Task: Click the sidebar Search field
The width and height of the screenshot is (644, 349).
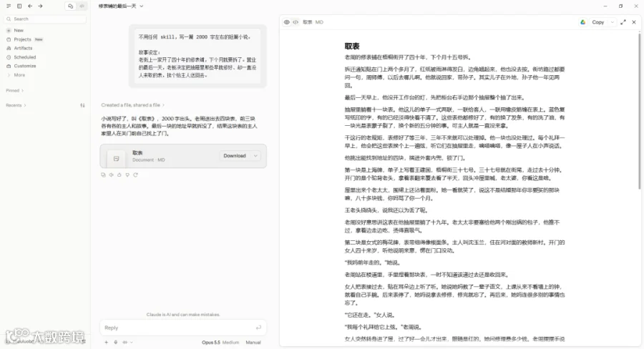Action: coord(45,19)
